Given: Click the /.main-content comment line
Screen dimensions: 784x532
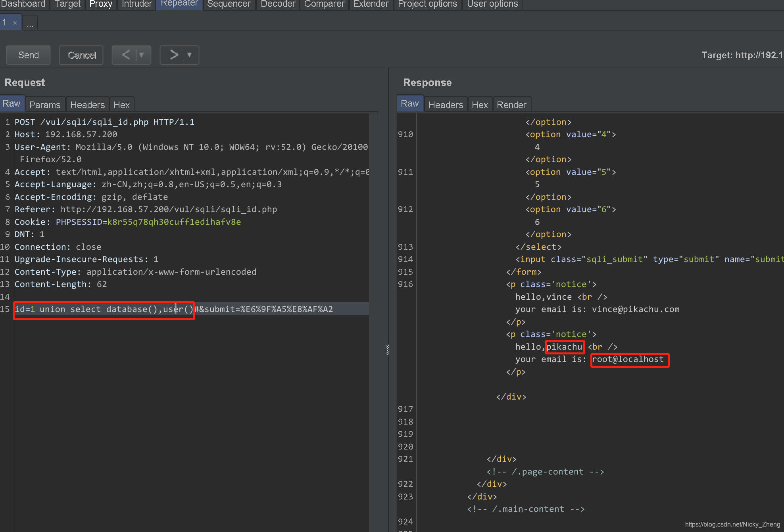Looking at the screenshot, I should [x=526, y=509].
